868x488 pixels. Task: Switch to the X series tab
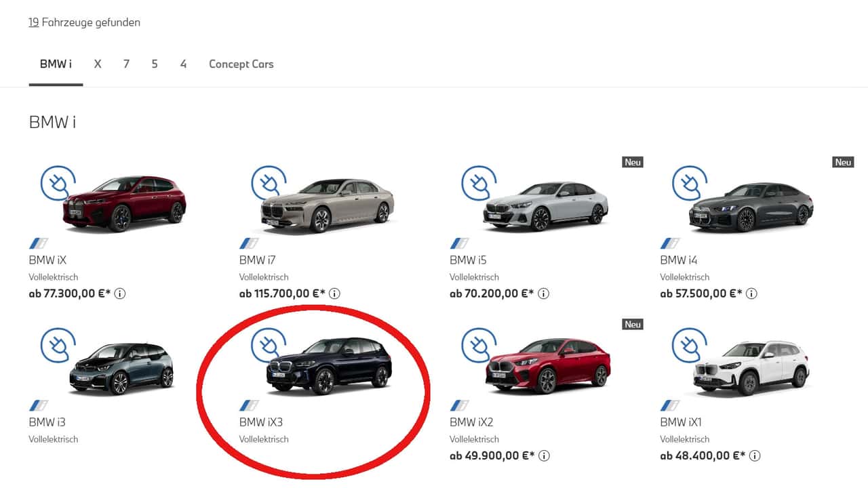[x=98, y=64]
